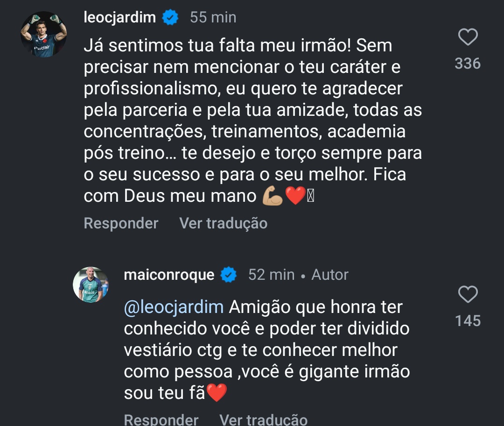Tap Ver tradução under leocjardim's comment

pyautogui.click(x=223, y=223)
